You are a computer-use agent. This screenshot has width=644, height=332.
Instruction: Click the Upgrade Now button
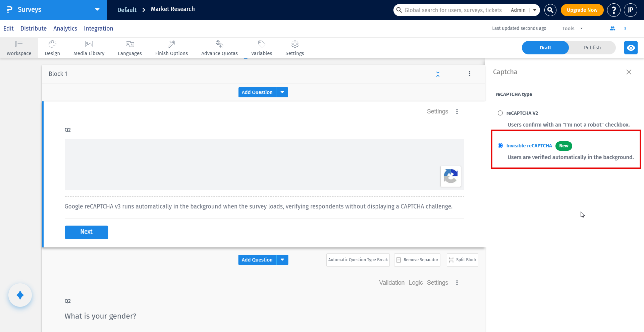tap(582, 10)
